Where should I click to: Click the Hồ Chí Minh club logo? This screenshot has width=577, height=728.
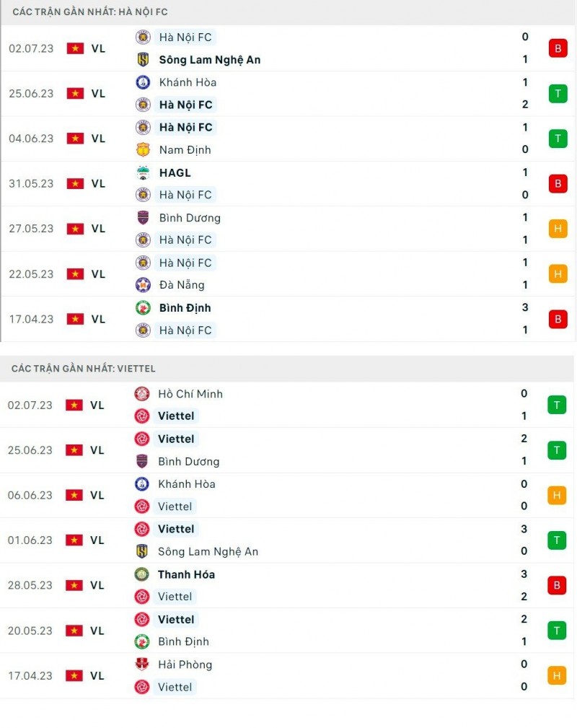tap(142, 394)
